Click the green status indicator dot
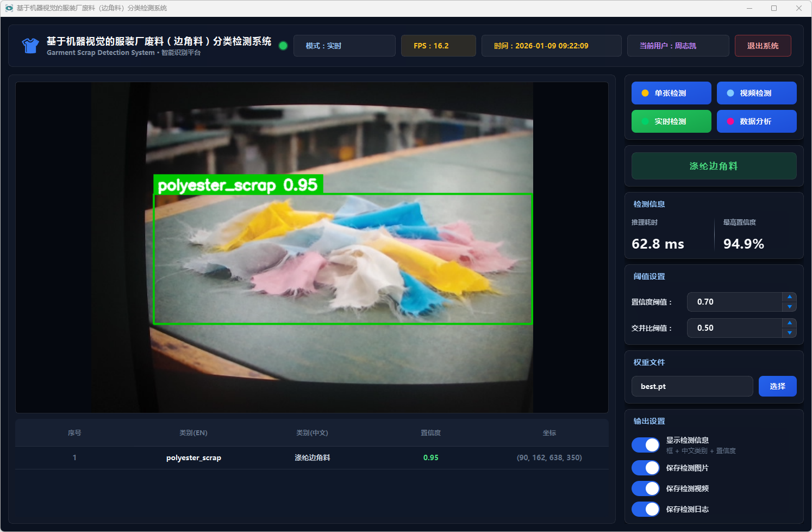This screenshot has height=532, width=812. click(283, 46)
